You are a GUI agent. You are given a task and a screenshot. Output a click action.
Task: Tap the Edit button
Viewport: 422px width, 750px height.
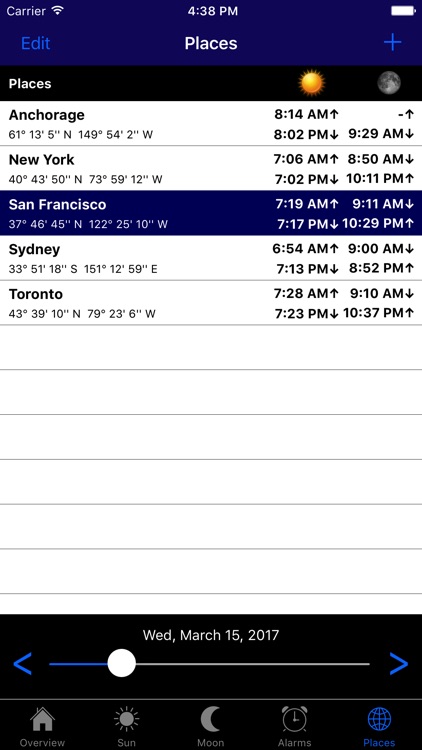[35, 43]
